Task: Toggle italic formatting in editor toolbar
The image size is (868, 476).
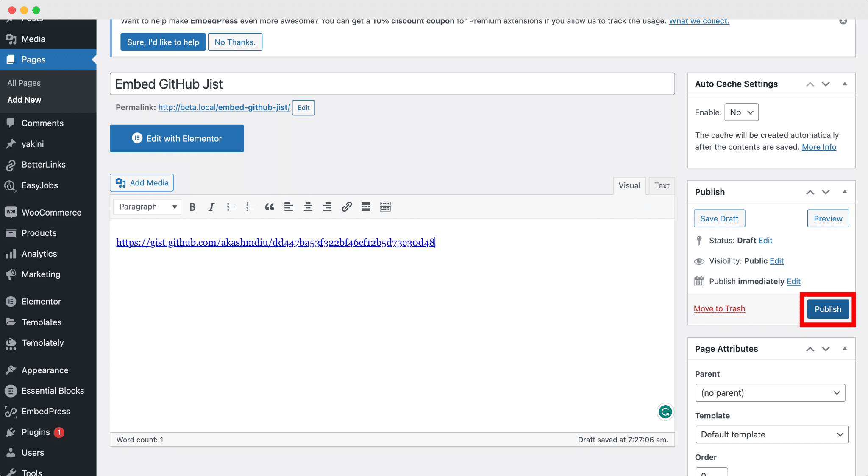Action: tap(211, 207)
